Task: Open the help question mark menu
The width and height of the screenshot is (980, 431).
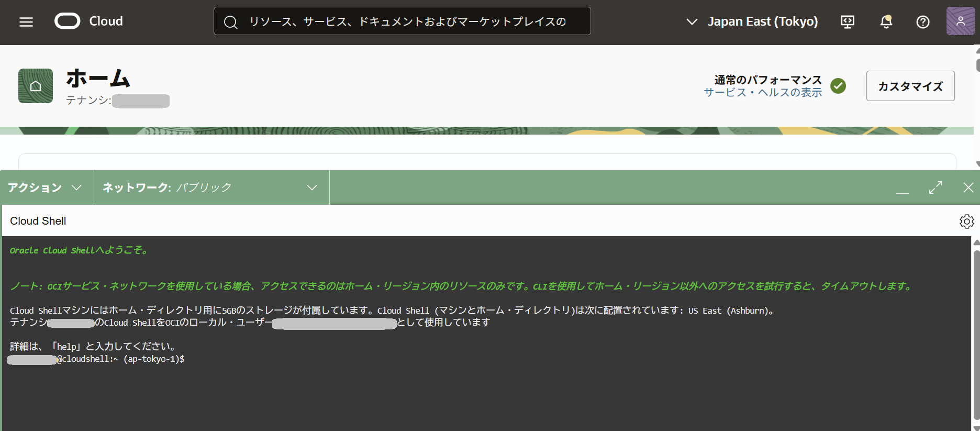Action: coord(922,21)
